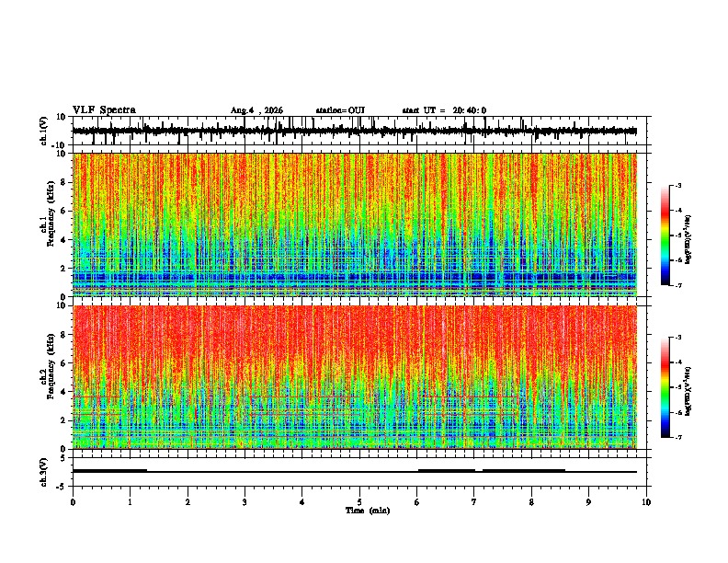Click time axis tick label "5"
This screenshot has width=728, height=563.
359,502
